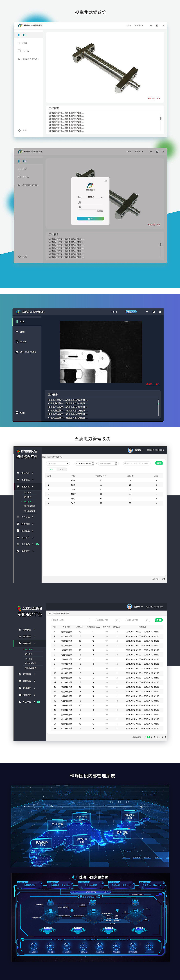
Task: Click 执法风险工作 label on the Zhuhai map
Action: point(42,844)
